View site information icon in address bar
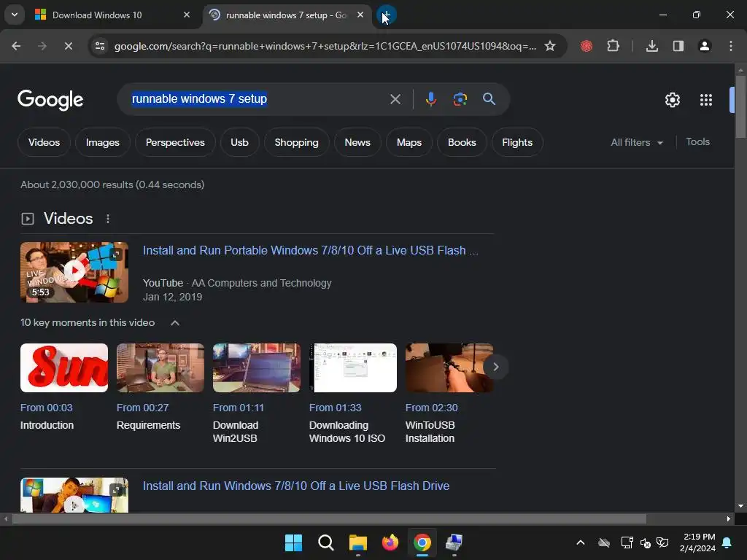Screen dimensions: 747x560 100,46
